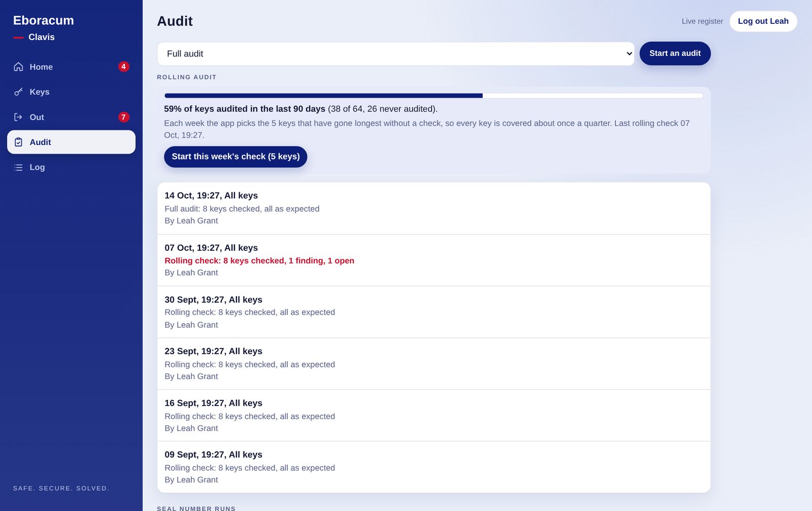The width and height of the screenshot is (812, 511).
Task: Click the Eboracum app title
Action: click(44, 20)
